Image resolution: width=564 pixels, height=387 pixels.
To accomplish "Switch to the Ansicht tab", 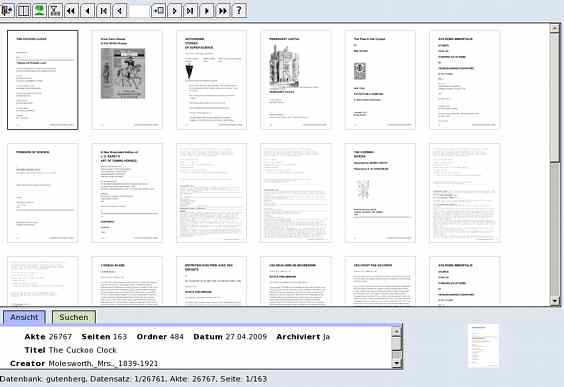I will pyautogui.click(x=24, y=317).
